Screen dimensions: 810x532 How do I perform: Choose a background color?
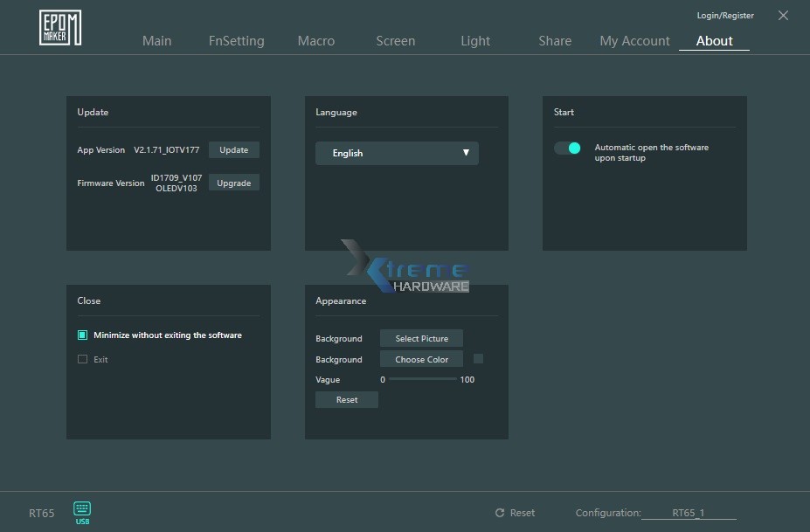pos(421,359)
